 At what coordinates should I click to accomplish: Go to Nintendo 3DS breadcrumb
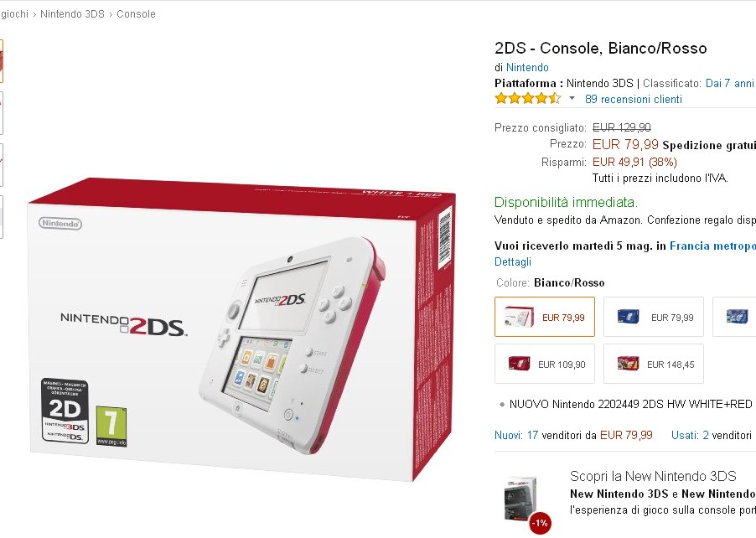pos(72,14)
